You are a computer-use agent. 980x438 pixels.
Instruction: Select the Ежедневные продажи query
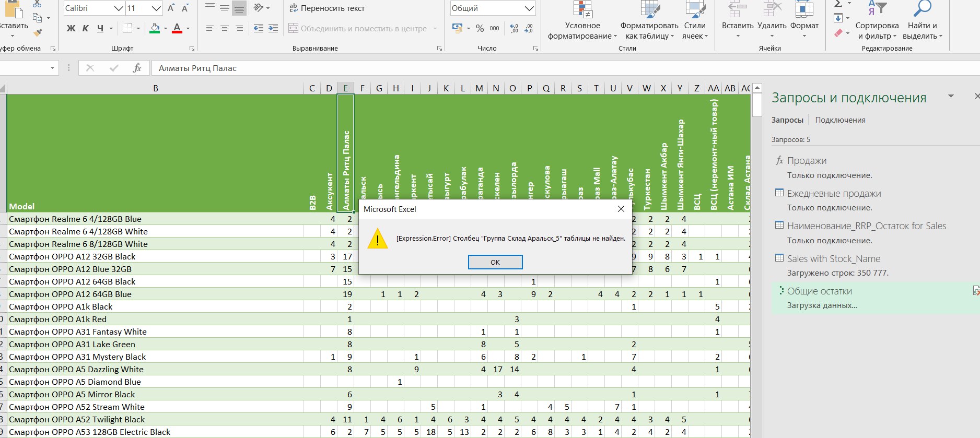coord(834,194)
